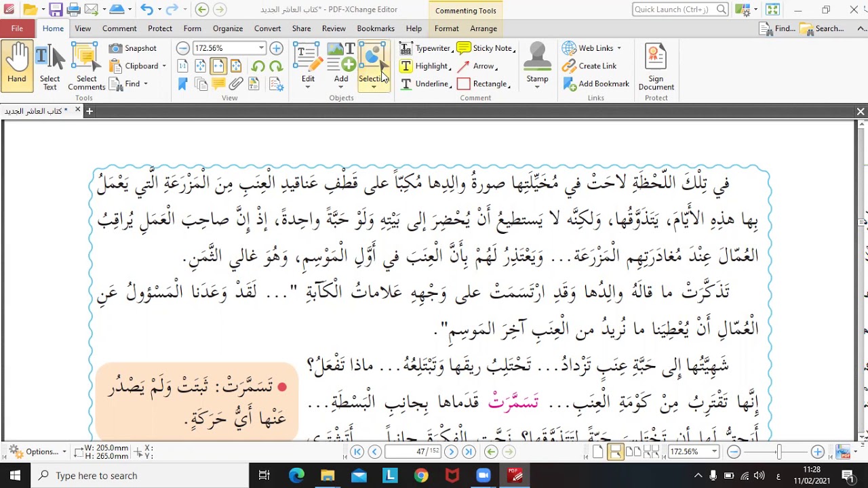Activate the Select Text tool
This screenshot has width=868, height=488.
click(50, 66)
